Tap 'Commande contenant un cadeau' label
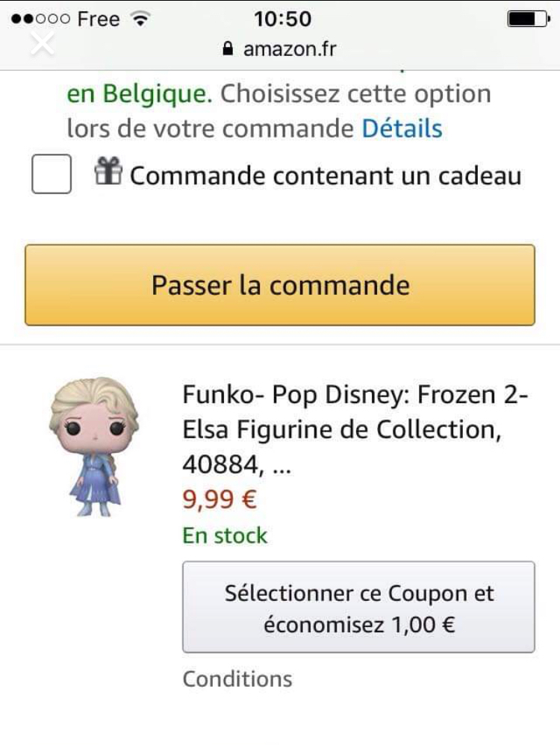 pos(325,176)
